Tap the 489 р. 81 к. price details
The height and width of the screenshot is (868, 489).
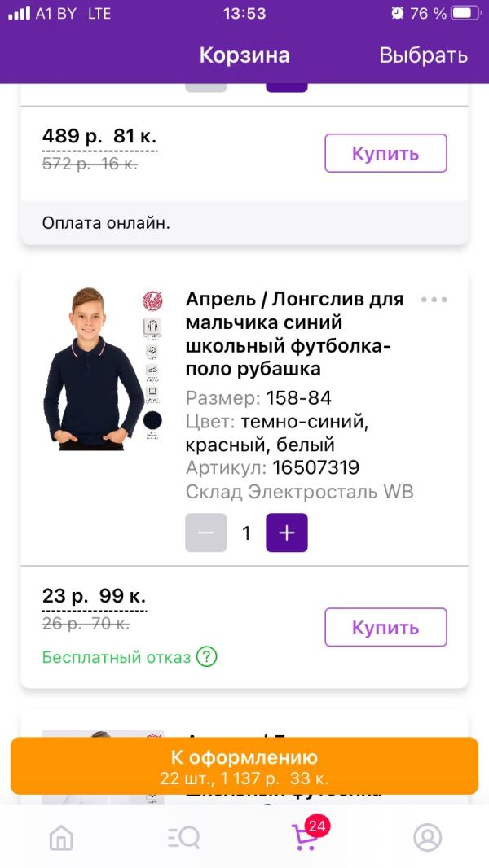coord(99,136)
